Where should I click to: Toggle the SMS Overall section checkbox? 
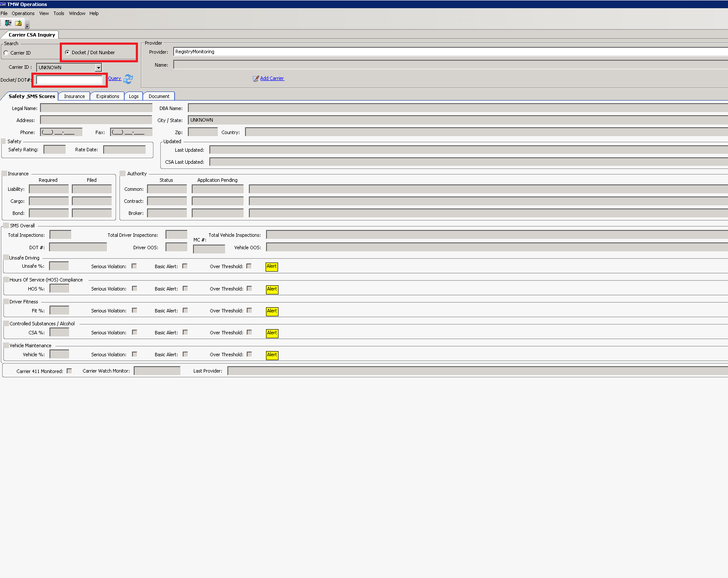click(x=5, y=225)
